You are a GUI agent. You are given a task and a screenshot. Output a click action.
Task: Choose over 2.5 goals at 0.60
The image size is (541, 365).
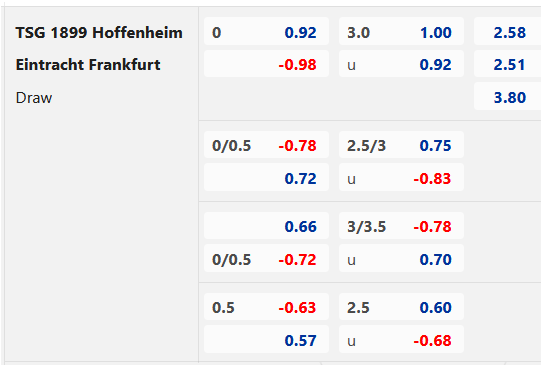[401, 307]
